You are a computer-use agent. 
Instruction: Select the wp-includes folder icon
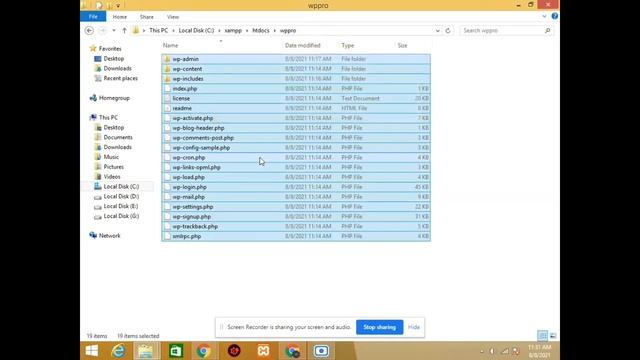167,79
